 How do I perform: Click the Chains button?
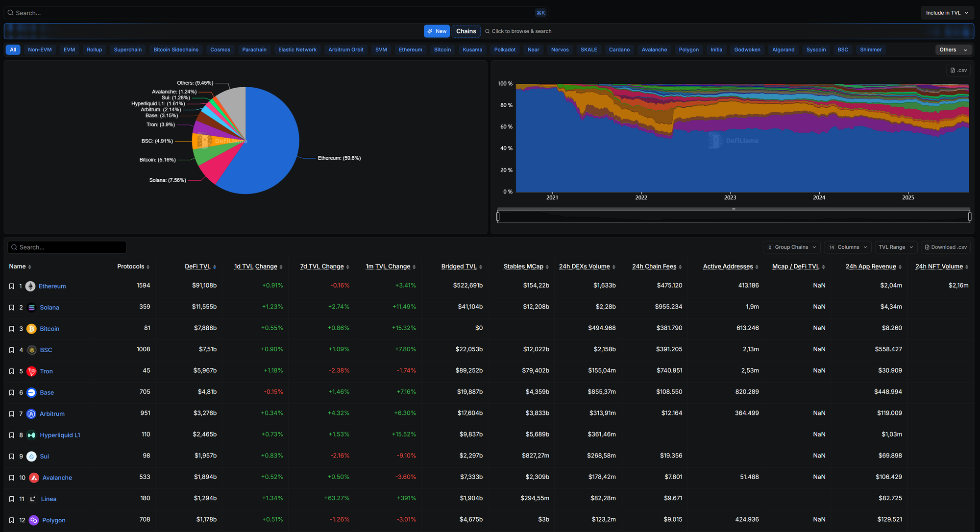(466, 31)
